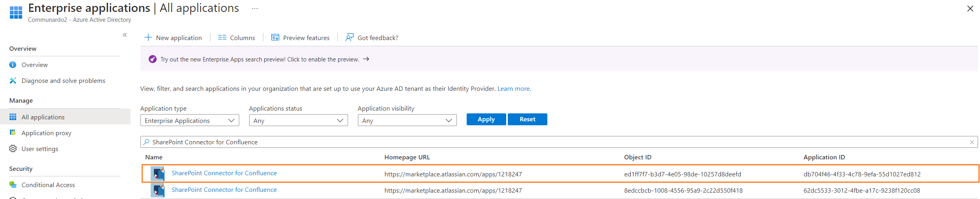Click the Application proxy icon
The width and height of the screenshot is (980, 199).
click(x=13, y=132)
